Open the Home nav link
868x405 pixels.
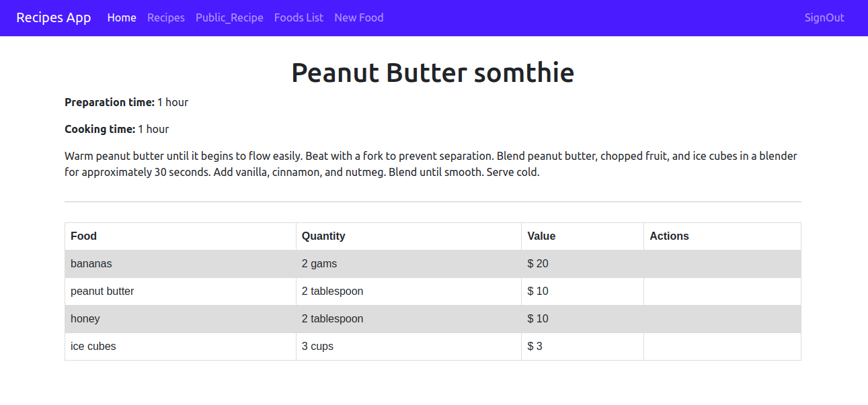(x=122, y=18)
